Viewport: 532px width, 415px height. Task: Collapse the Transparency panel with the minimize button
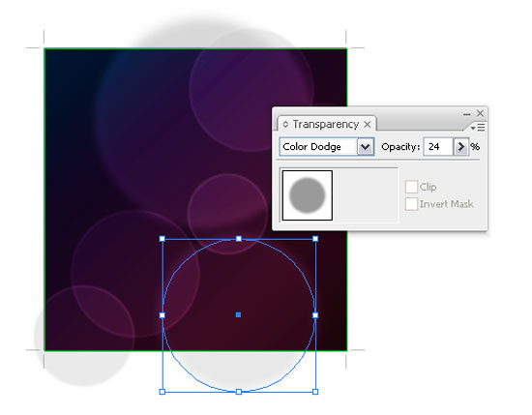coord(467,114)
